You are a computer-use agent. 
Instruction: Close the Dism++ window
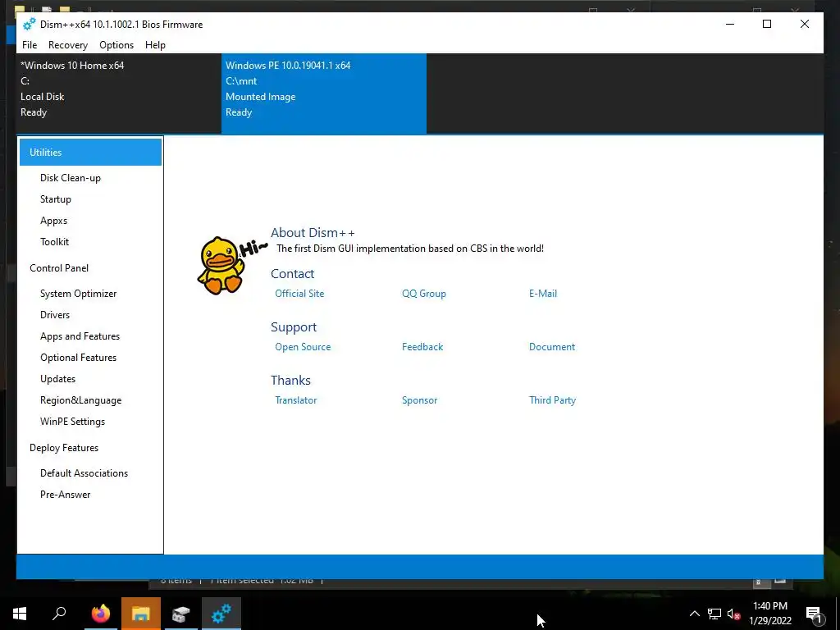pos(804,24)
